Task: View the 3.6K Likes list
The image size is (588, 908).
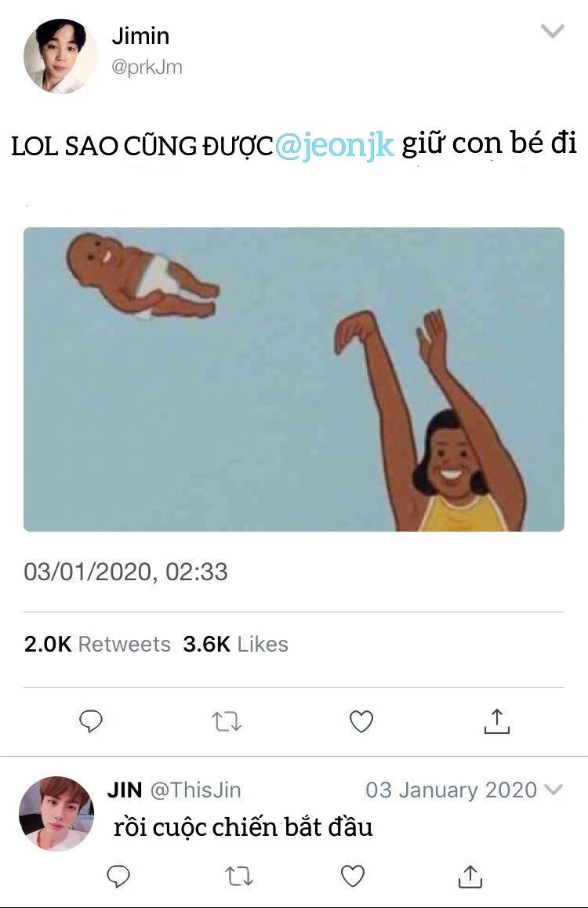Action: (x=235, y=645)
